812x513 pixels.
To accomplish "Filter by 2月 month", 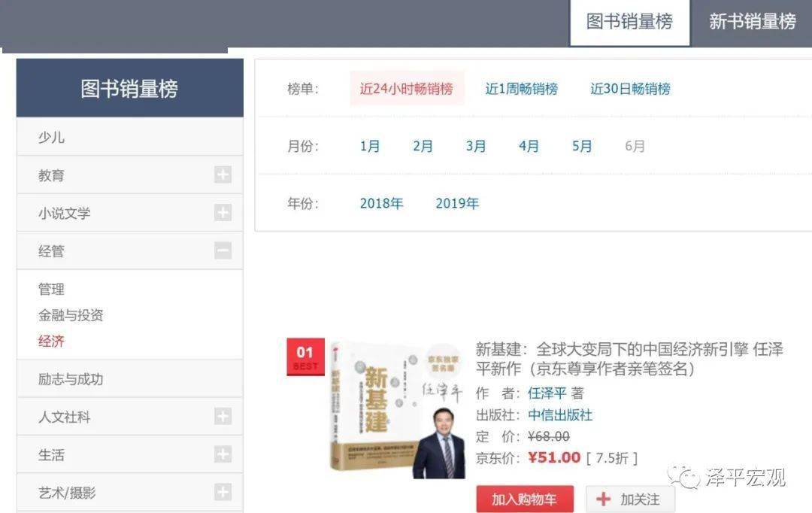I will [423, 146].
